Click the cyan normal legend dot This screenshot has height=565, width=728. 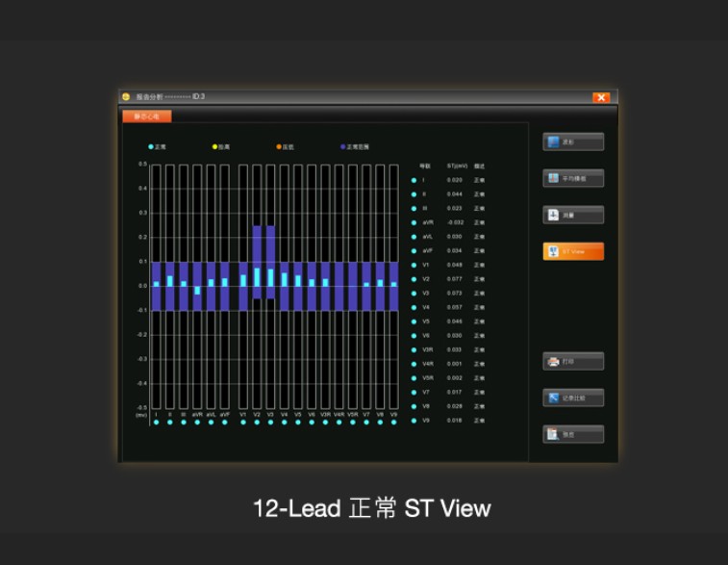[150, 147]
